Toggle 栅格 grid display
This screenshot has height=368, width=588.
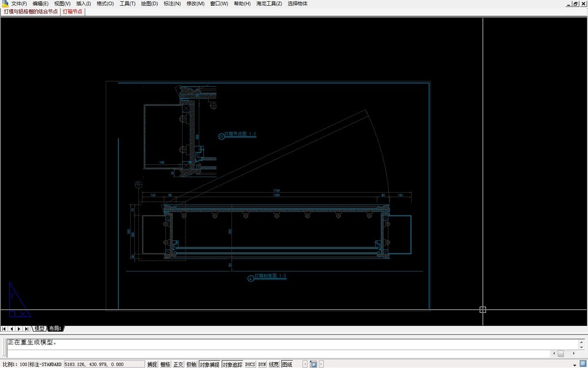[x=165, y=364]
